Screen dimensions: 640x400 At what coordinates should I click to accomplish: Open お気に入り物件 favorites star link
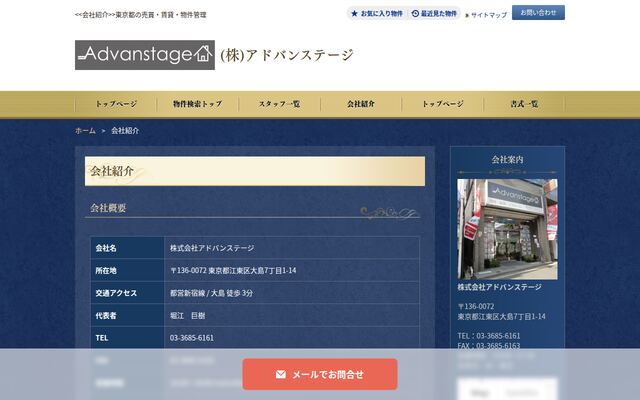pos(377,13)
